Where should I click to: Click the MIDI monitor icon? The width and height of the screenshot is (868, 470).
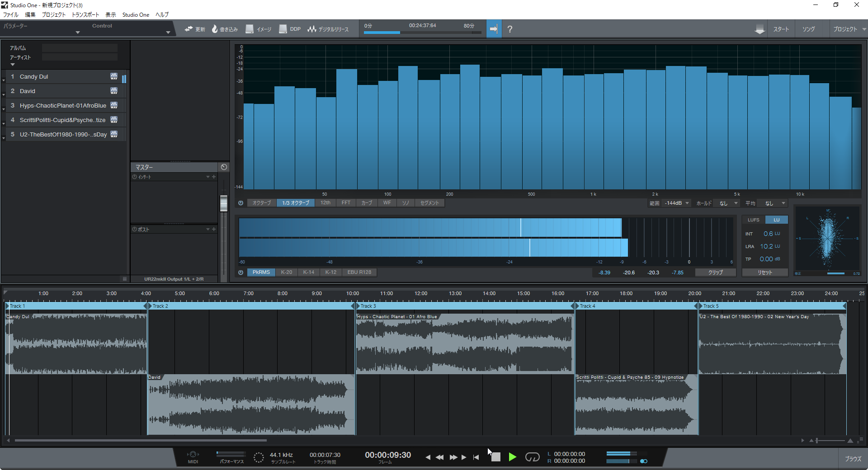coord(193,454)
